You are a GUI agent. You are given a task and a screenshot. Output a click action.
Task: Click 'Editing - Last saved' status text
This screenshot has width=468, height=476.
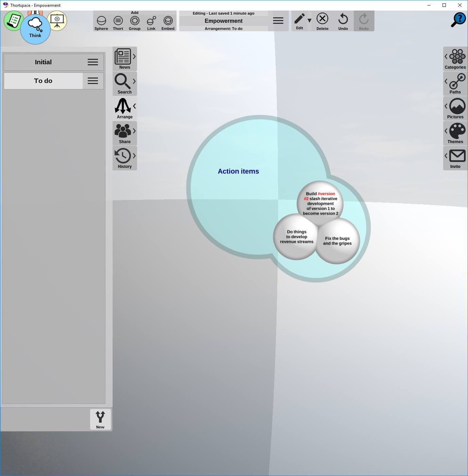(x=223, y=13)
